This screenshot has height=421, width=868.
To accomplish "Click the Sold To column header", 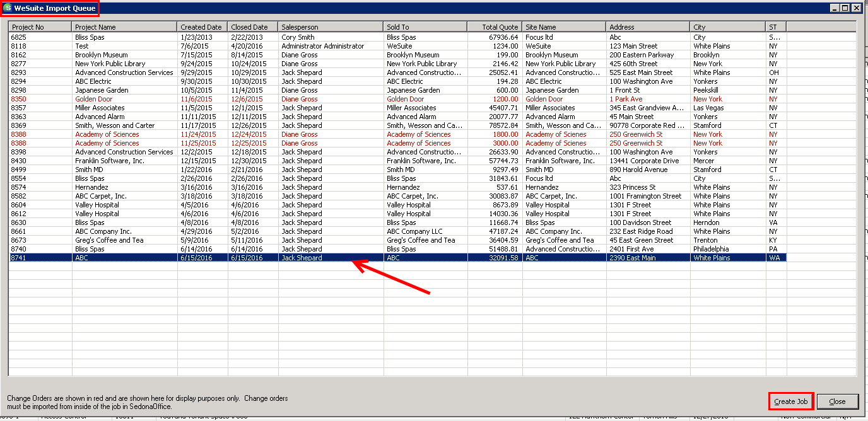I will click(x=426, y=27).
